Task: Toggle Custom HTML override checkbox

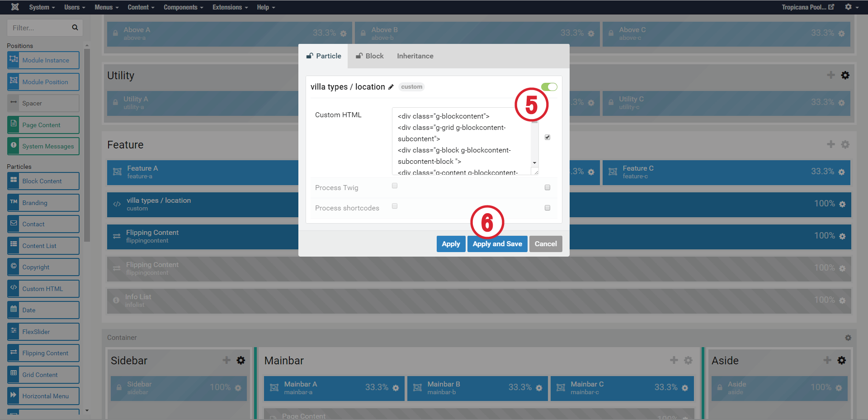Action: pos(547,137)
